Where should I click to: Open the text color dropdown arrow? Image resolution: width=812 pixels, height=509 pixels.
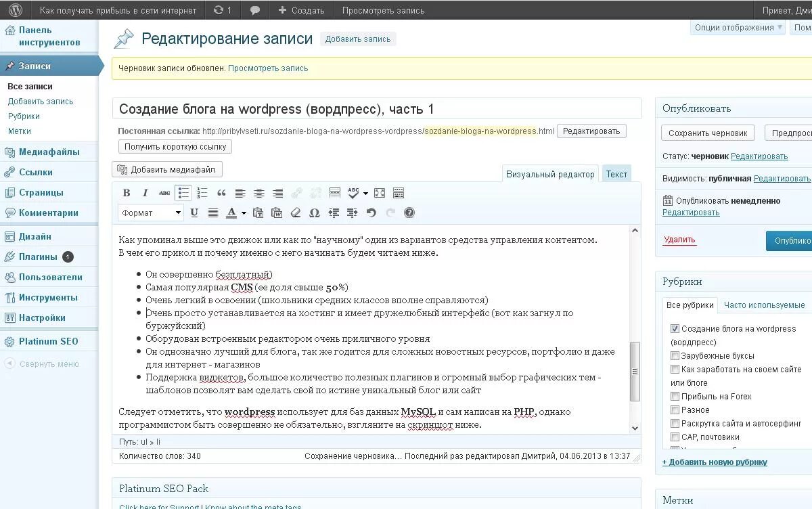244,213
